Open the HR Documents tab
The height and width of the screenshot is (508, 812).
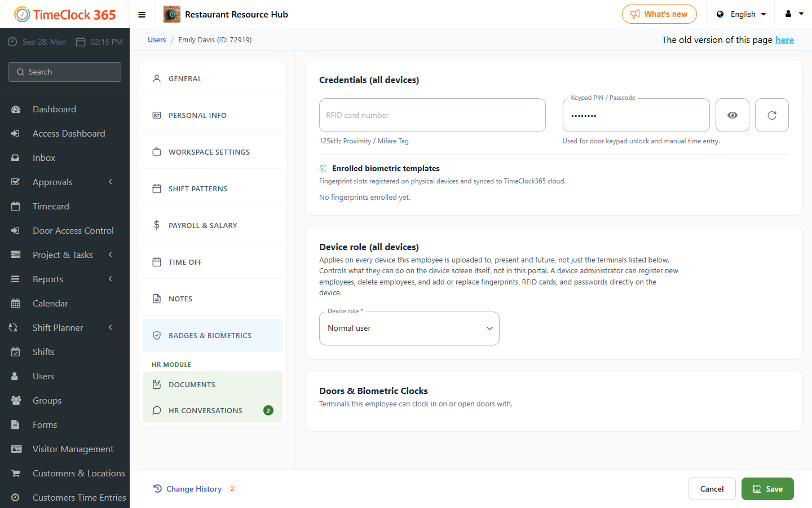(x=213, y=384)
